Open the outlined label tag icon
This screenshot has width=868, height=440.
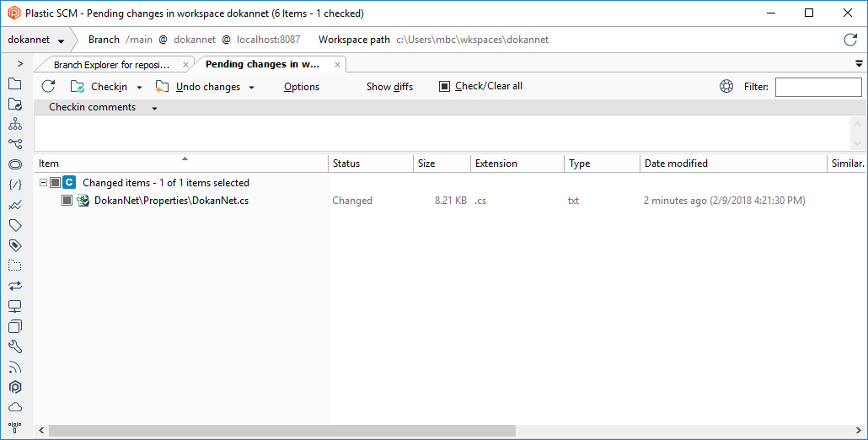(15, 225)
